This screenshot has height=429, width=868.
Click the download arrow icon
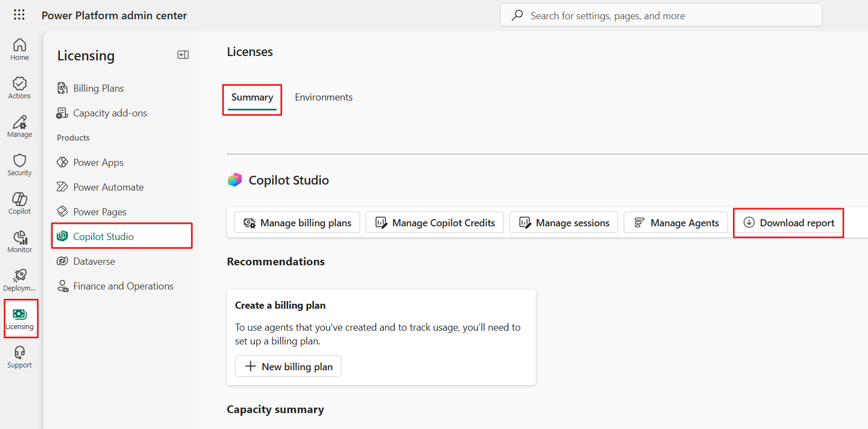coord(749,222)
